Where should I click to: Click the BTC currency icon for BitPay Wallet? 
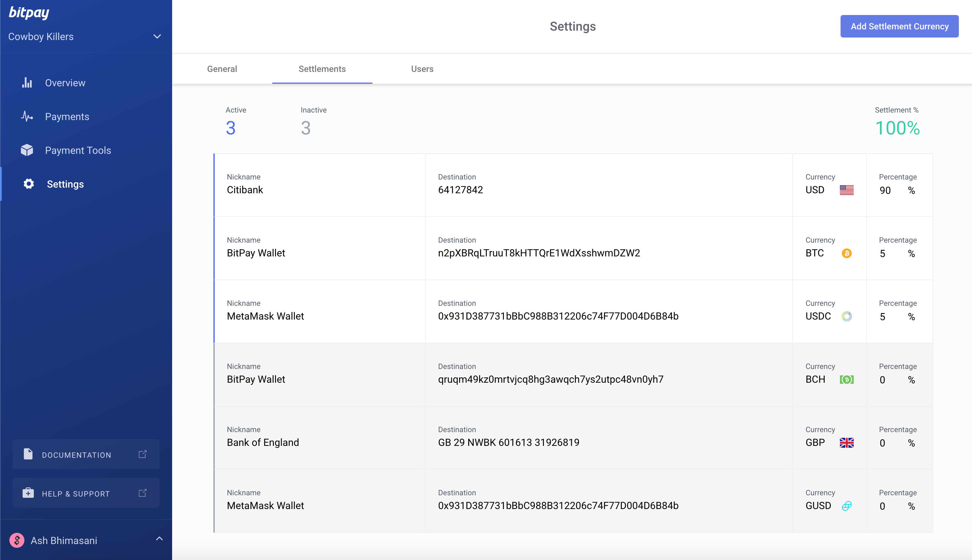[x=847, y=253]
